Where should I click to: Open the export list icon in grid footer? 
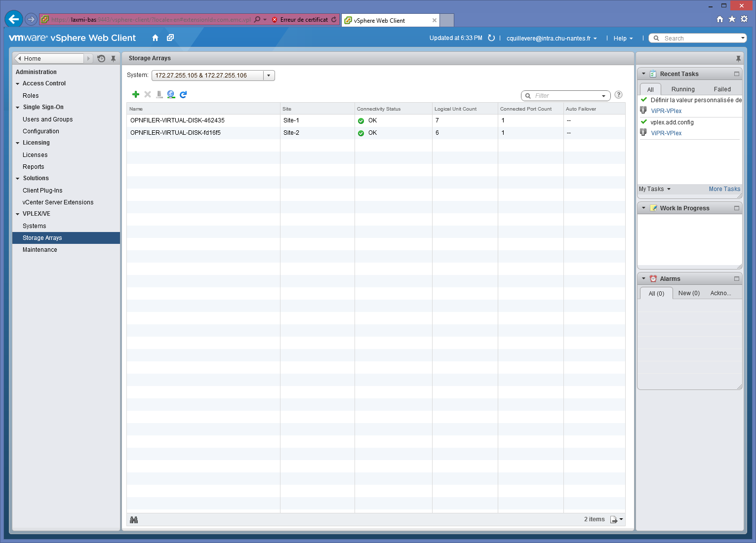tap(617, 519)
